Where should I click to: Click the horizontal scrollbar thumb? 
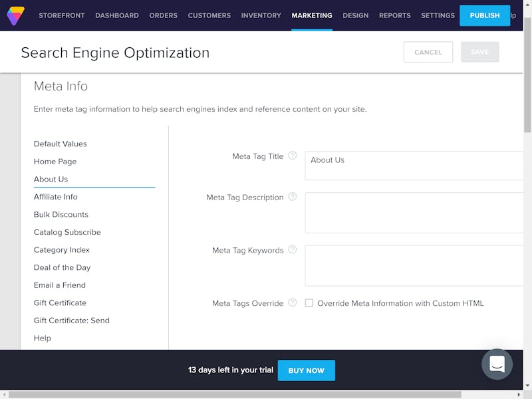click(x=235, y=394)
